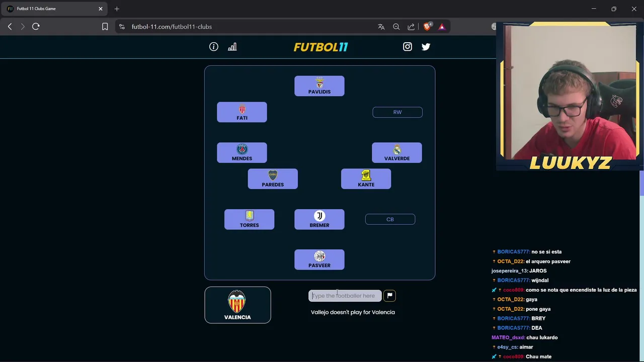Click the forward navigation arrow
Screen dimensions: 644x362
pos(23,27)
